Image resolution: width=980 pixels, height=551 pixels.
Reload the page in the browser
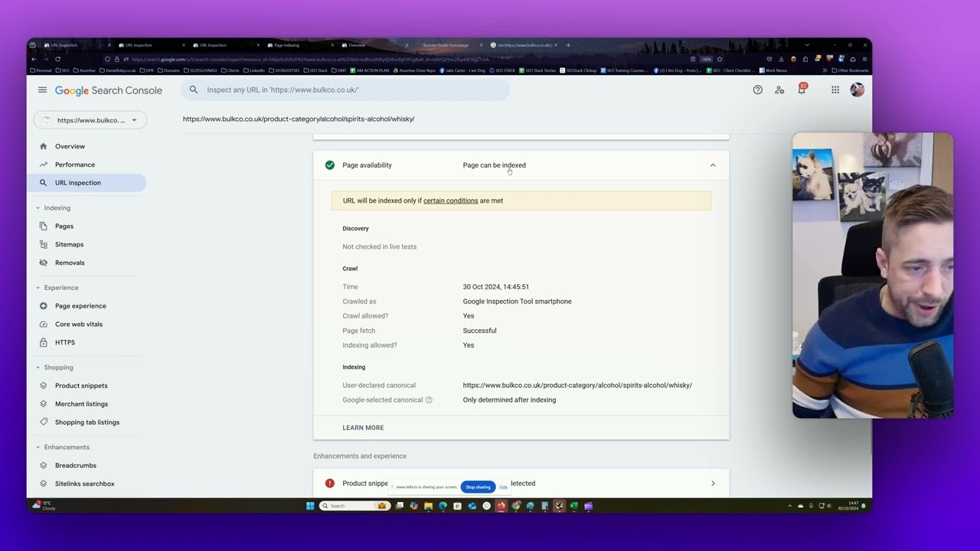pyautogui.click(x=57, y=59)
